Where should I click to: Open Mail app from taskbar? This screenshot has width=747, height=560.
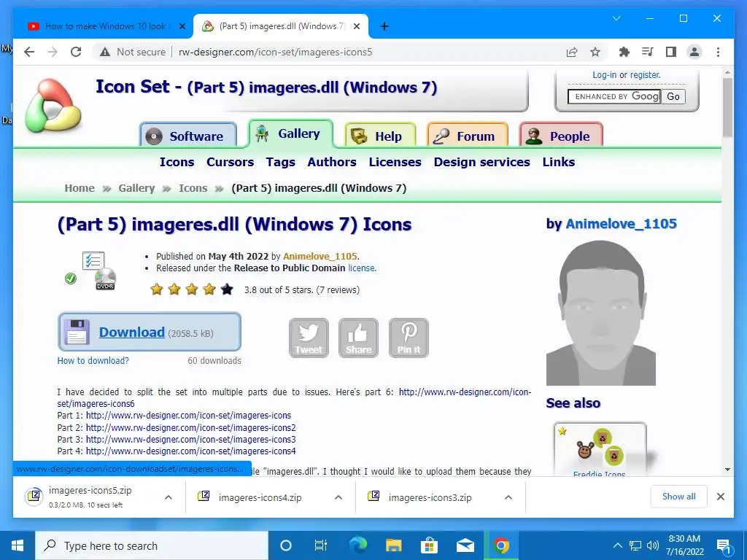click(x=465, y=545)
